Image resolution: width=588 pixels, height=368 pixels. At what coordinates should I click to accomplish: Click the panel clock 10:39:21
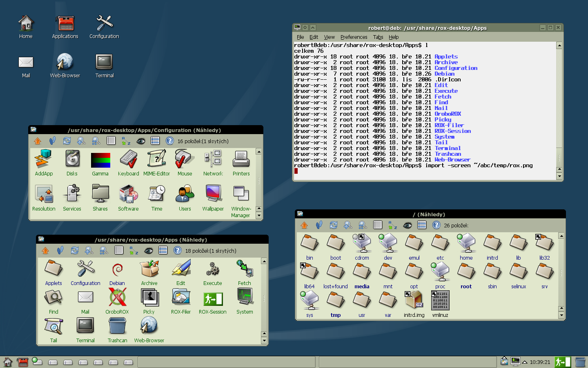pyautogui.click(x=540, y=362)
